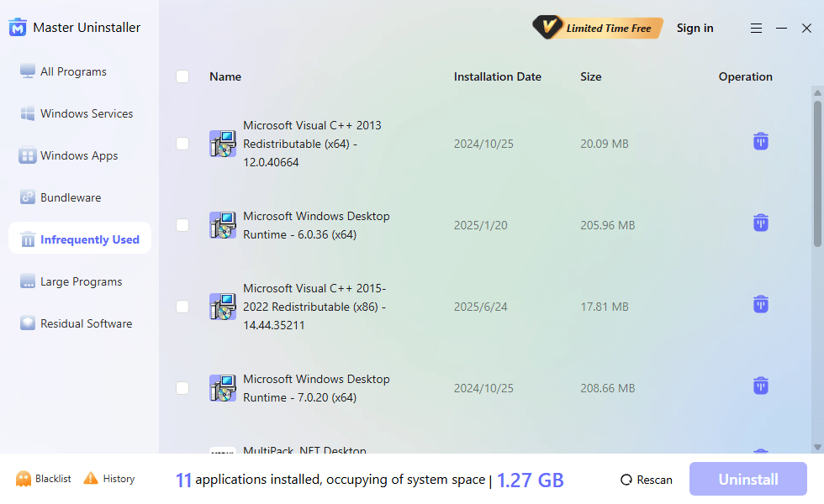Image resolution: width=824 pixels, height=504 pixels.
Task: Select Microsoft Windows Desktop Runtime 7.0.20 name
Action: [316, 388]
